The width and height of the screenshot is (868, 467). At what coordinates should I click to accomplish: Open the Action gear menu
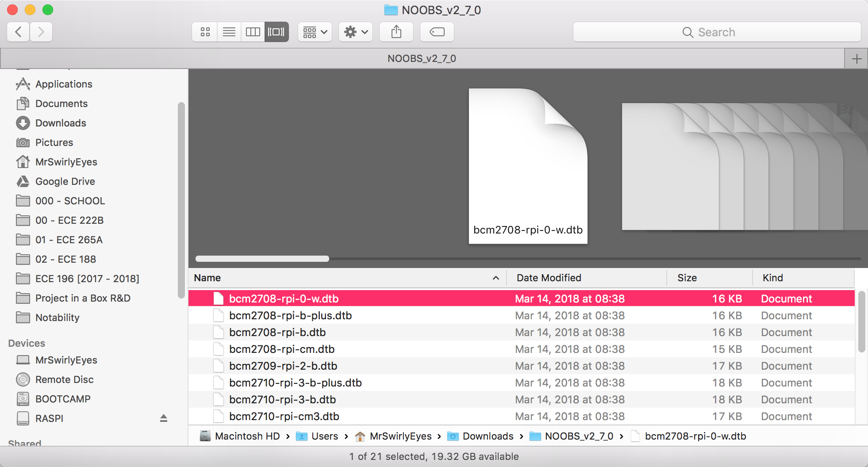click(356, 32)
